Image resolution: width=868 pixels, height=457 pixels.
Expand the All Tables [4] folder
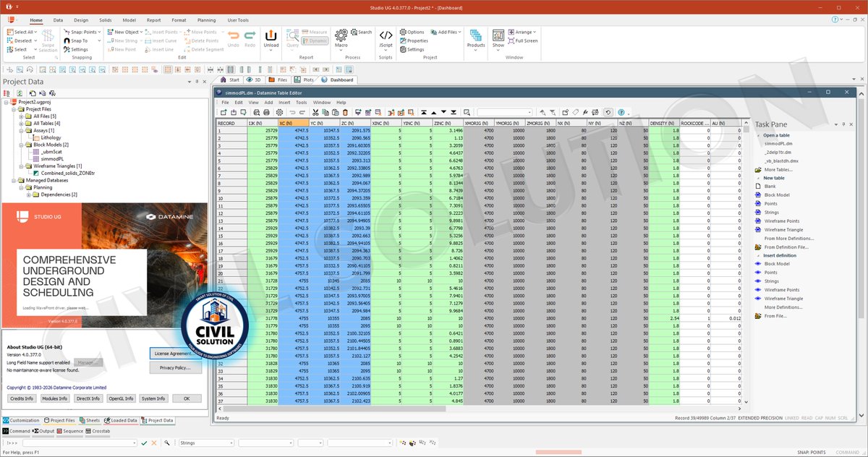click(x=21, y=124)
